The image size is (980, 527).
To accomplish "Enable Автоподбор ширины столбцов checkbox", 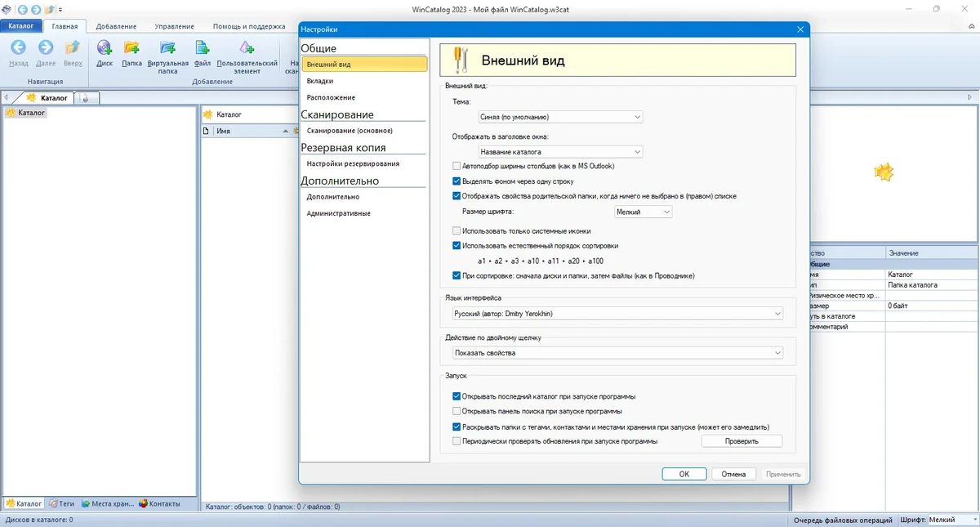I will (457, 166).
